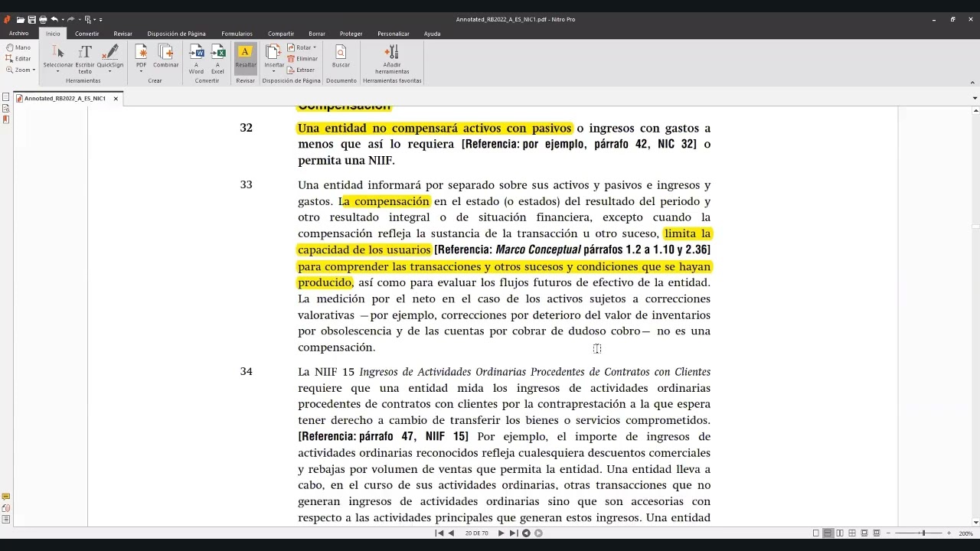
Task: Open the Rotar pages dropdown
Action: click(302, 47)
